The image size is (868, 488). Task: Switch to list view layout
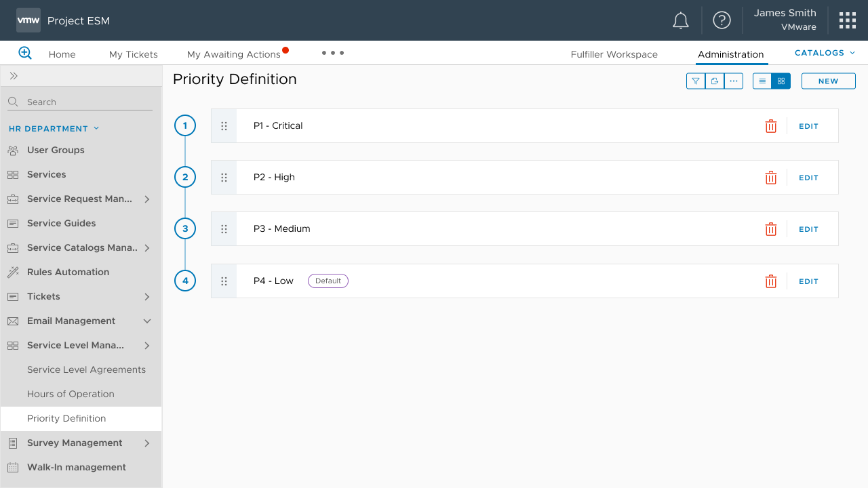(762, 81)
